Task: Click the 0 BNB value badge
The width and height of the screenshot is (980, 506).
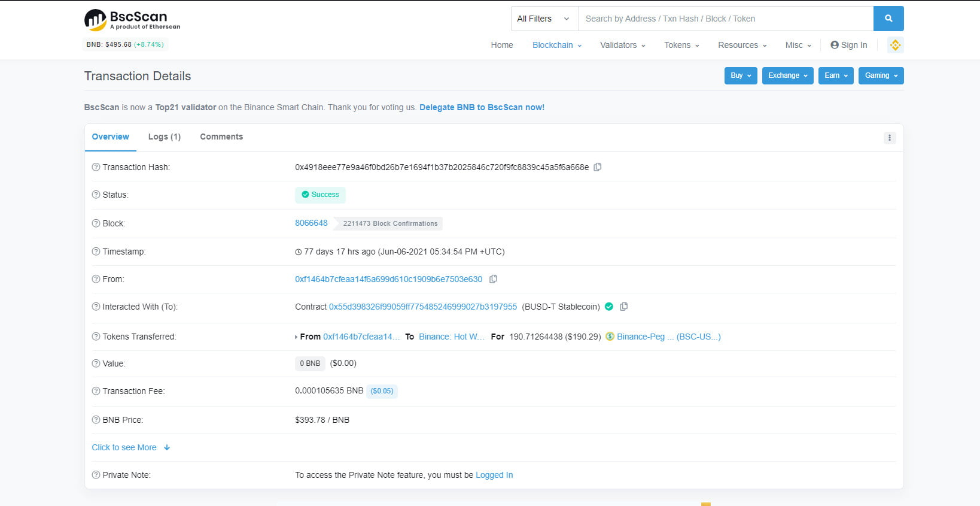Action: click(310, 363)
